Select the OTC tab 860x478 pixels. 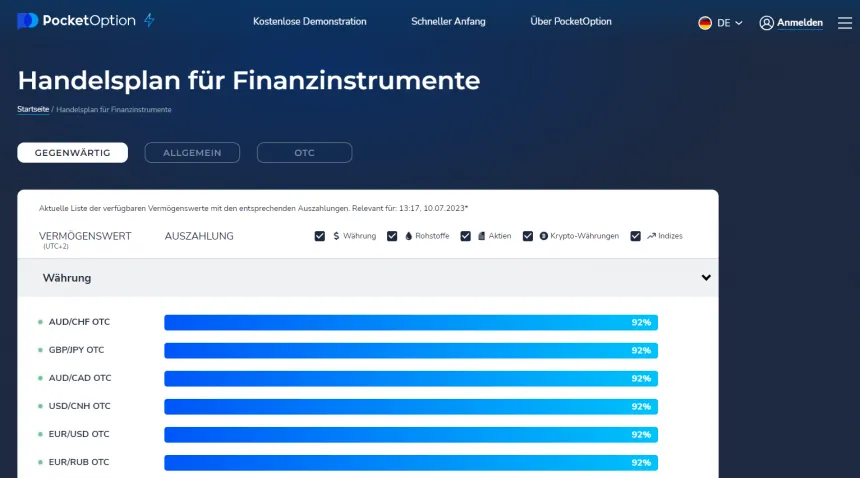point(304,153)
